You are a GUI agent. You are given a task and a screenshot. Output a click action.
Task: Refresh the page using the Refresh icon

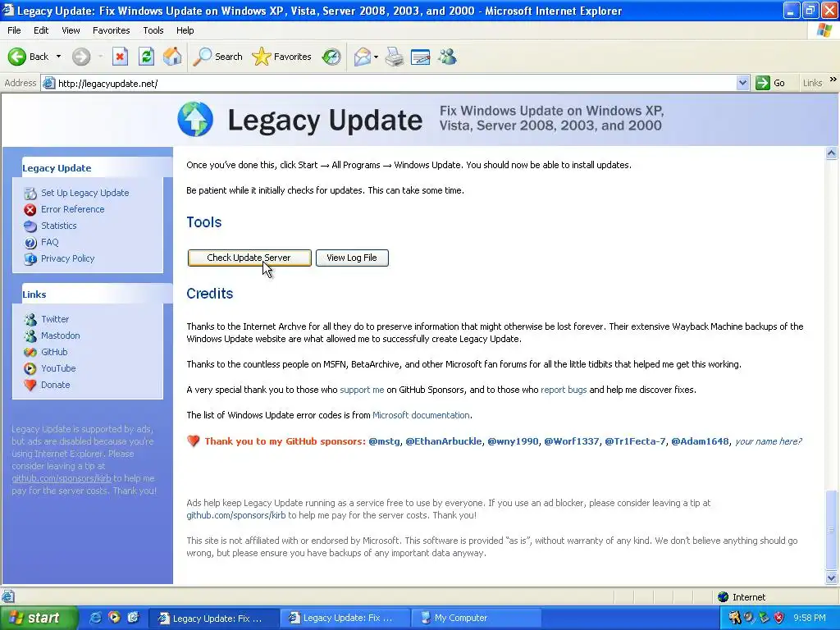(146, 57)
